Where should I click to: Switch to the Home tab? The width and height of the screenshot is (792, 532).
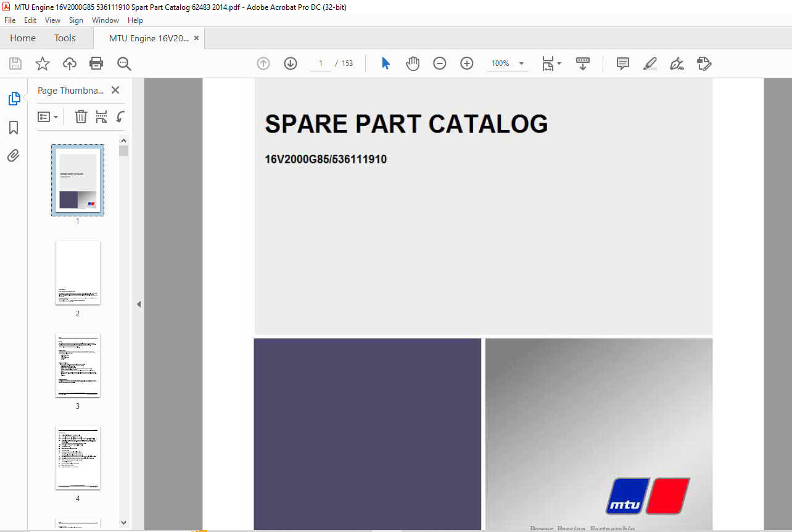point(23,38)
